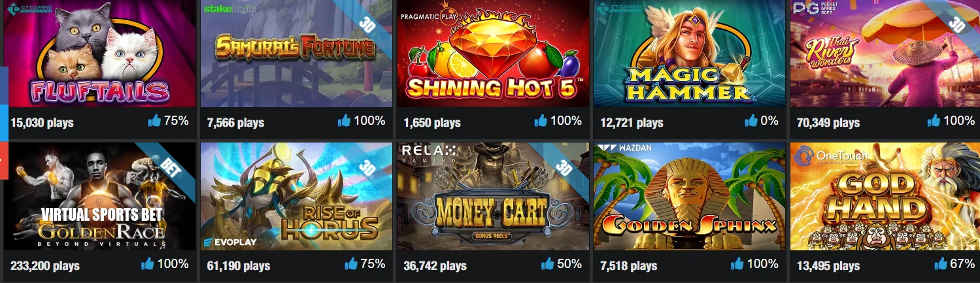The height and width of the screenshot is (283, 980).
Task: Click thumbs-up icon under Golden Sphinx
Action: tap(737, 263)
